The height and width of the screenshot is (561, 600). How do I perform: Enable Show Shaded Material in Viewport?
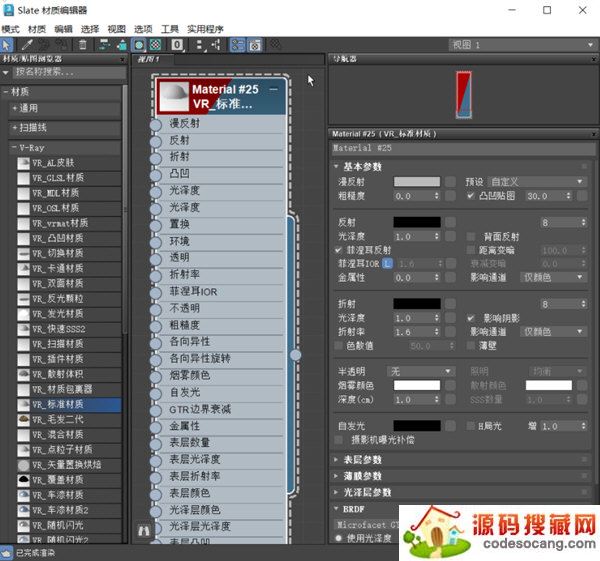(x=139, y=45)
